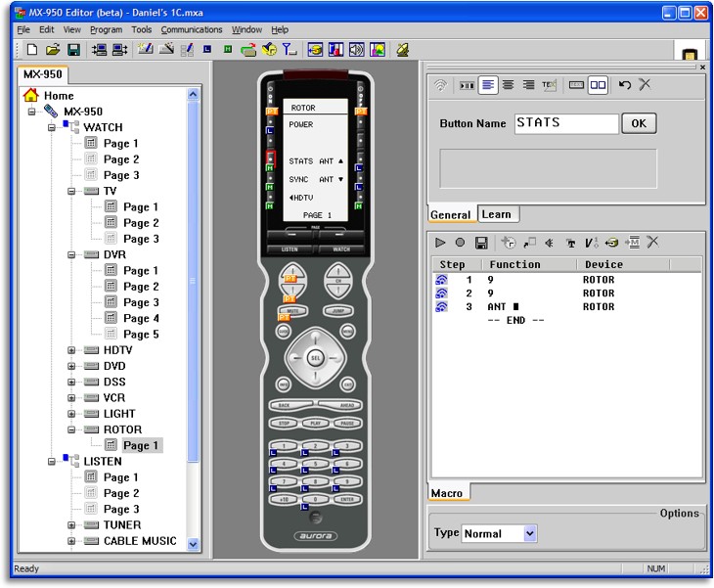This screenshot has width=714, height=588.
Task: Click the LISTEN button on the remote
Action: [290, 249]
